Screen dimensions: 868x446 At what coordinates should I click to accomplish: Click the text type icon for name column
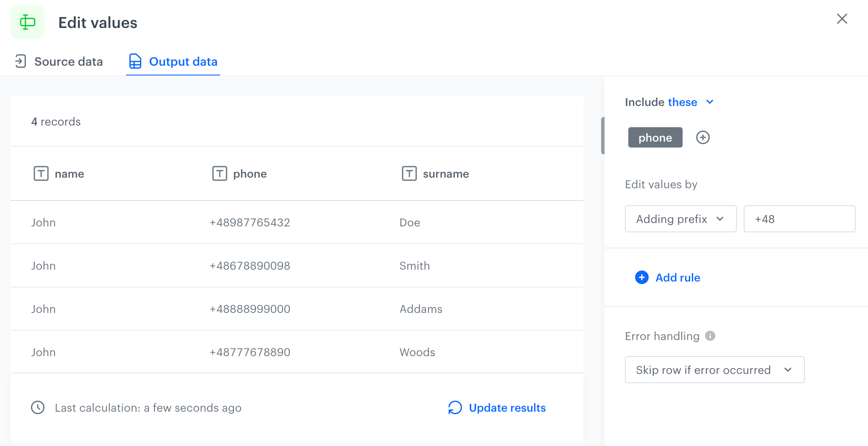pyautogui.click(x=41, y=173)
